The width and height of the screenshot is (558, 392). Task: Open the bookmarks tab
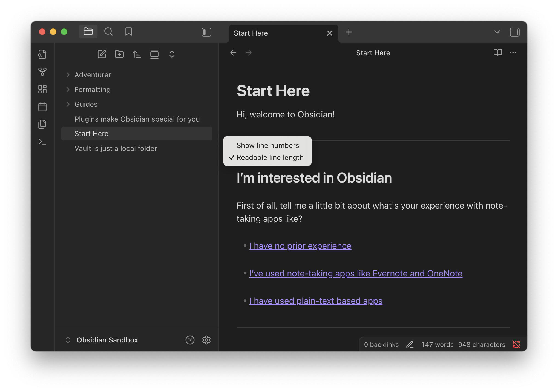coord(128,32)
